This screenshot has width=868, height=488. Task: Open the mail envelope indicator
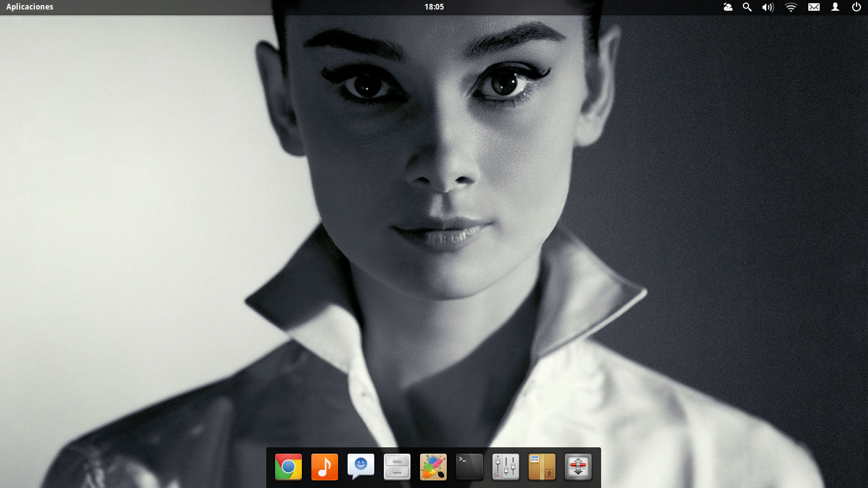(814, 7)
